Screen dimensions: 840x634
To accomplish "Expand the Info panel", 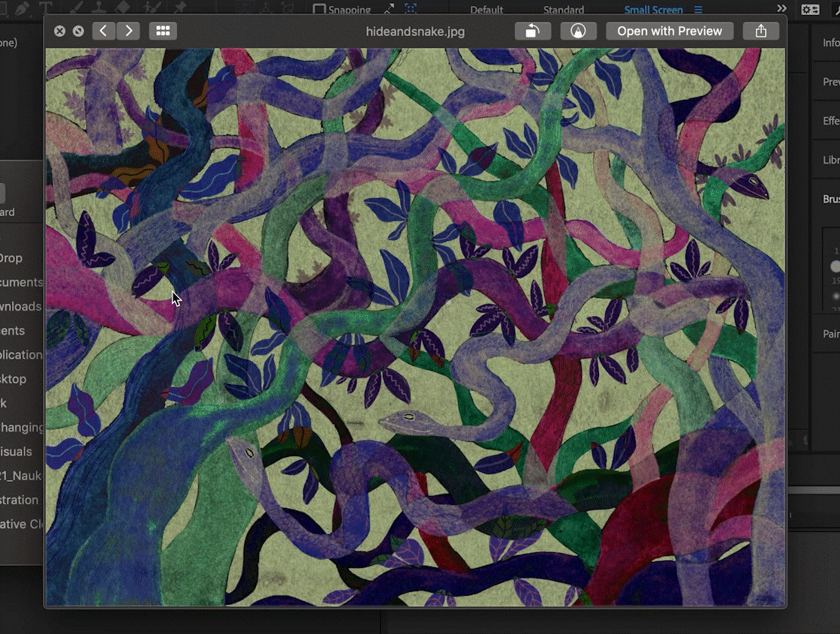I will tap(830, 43).
